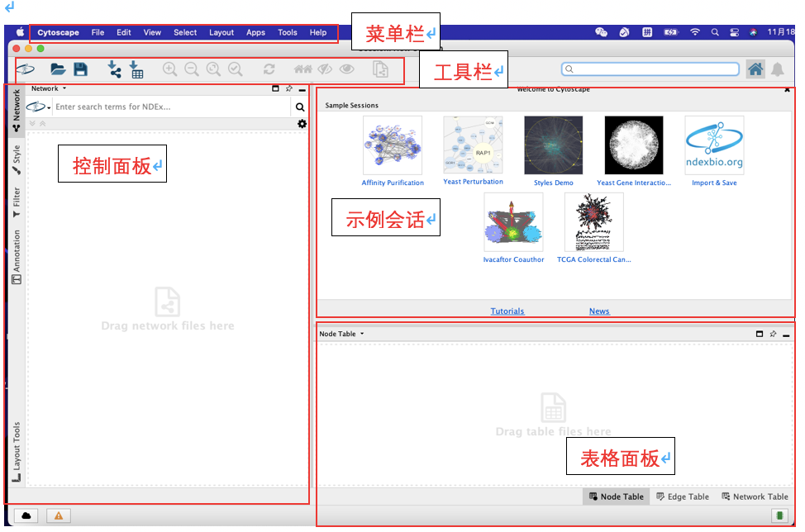Click the NDEx search terms field
Image resolution: width=805 pixels, height=532 pixels.
(x=172, y=107)
